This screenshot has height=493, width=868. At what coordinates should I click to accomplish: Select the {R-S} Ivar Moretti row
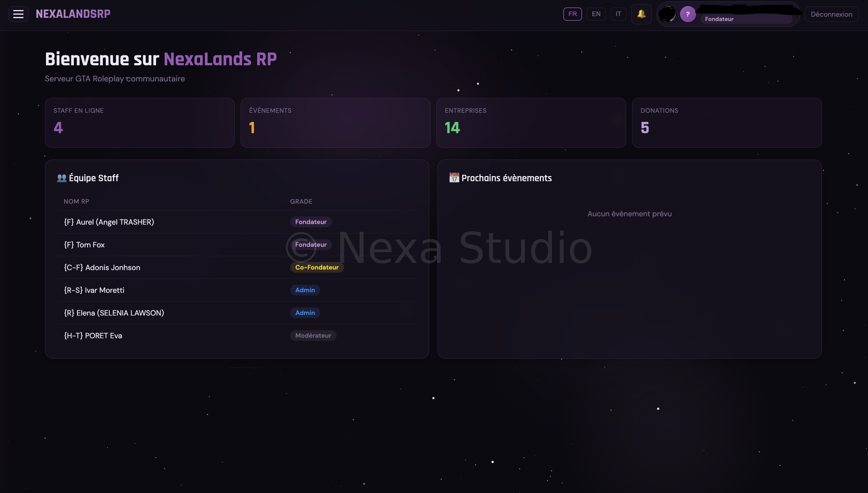click(237, 290)
